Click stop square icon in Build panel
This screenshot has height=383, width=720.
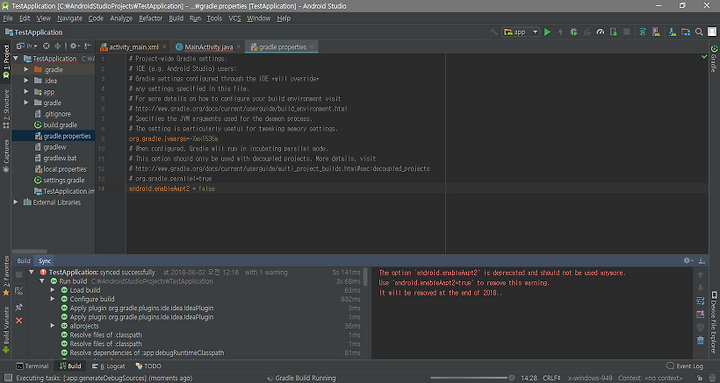pyautogui.click(x=19, y=275)
